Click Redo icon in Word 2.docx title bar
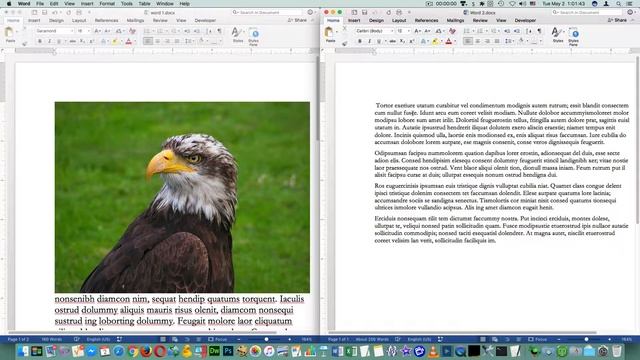The height and width of the screenshot is (360, 640). (389, 12)
